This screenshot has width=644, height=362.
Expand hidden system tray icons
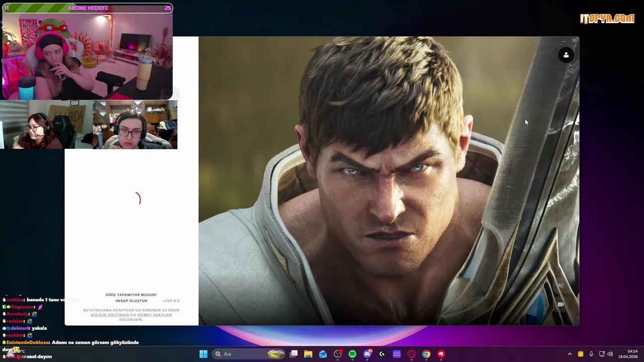pyautogui.click(x=570, y=354)
